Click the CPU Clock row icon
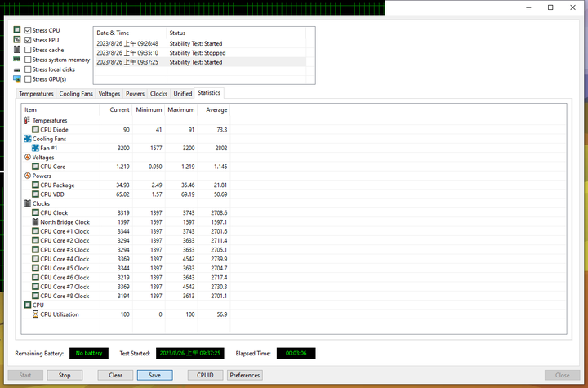This screenshot has width=588, height=388. pos(35,212)
